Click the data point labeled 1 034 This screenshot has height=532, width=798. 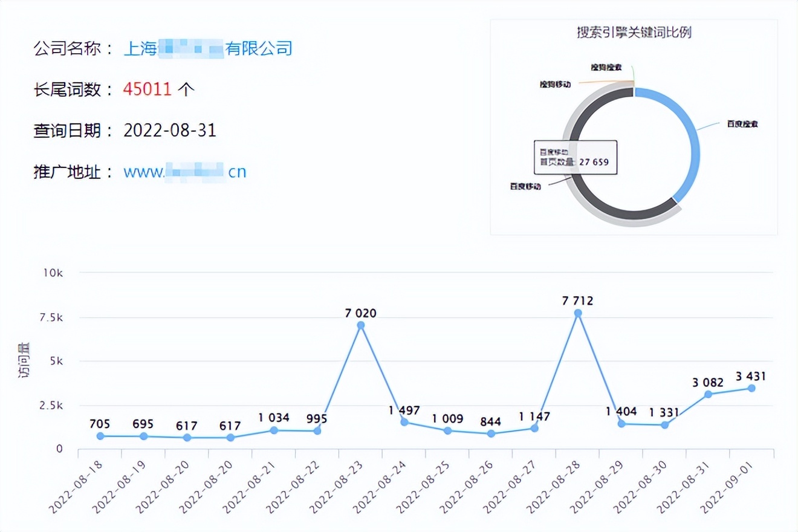273,429
